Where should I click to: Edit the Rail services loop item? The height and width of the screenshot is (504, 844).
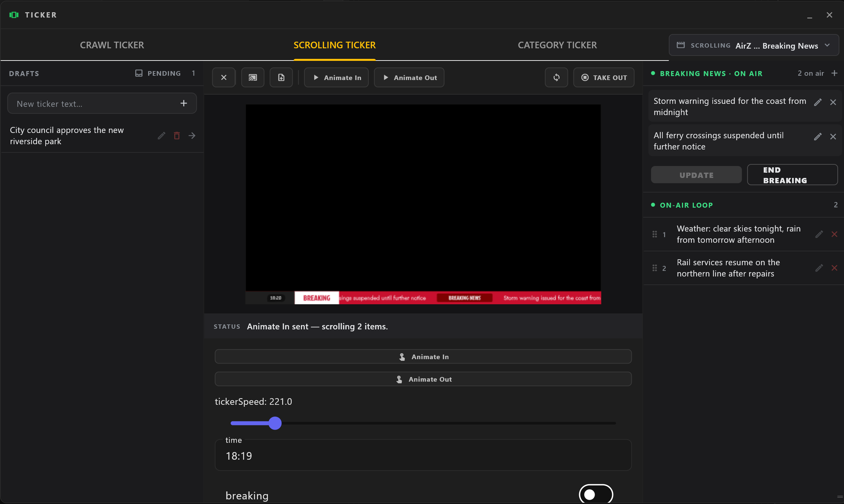tap(819, 268)
